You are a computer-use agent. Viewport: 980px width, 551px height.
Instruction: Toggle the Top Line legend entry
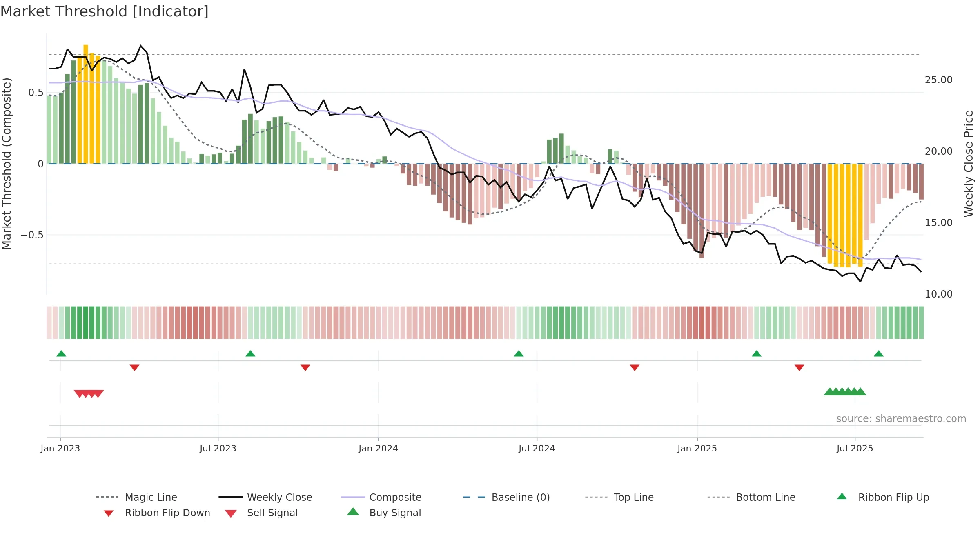[619, 497]
